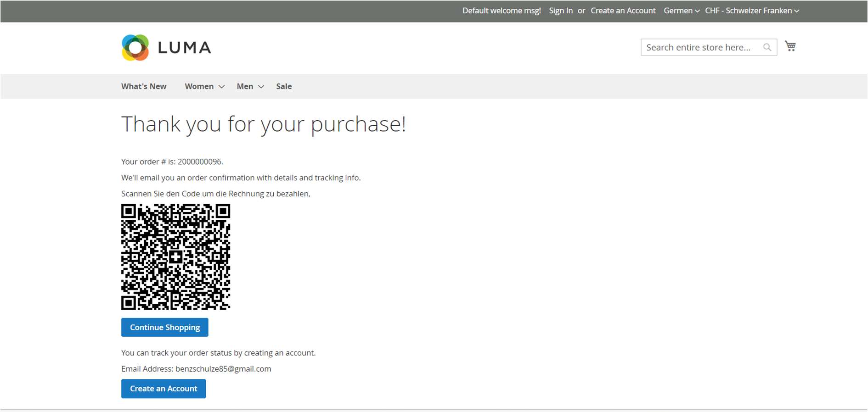The height and width of the screenshot is (412, 868).
Task: Go to the What's New menu item
Action: (x=144, y=86)
